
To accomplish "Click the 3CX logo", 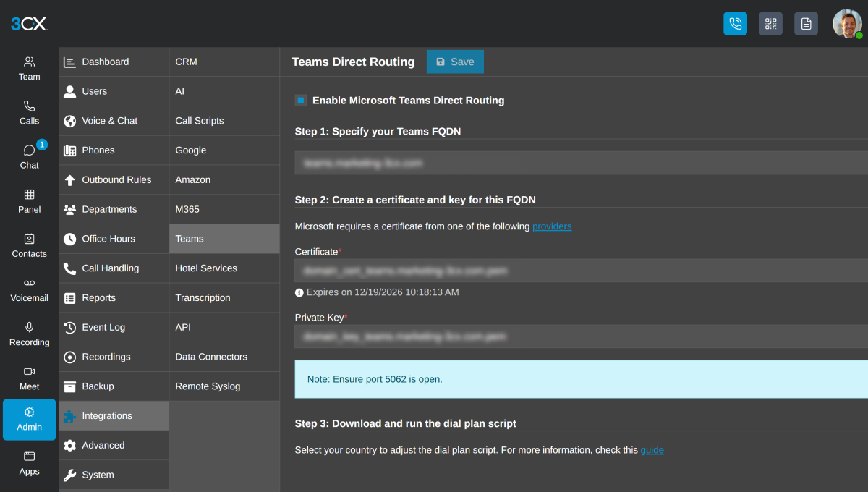I will [29, 24].
